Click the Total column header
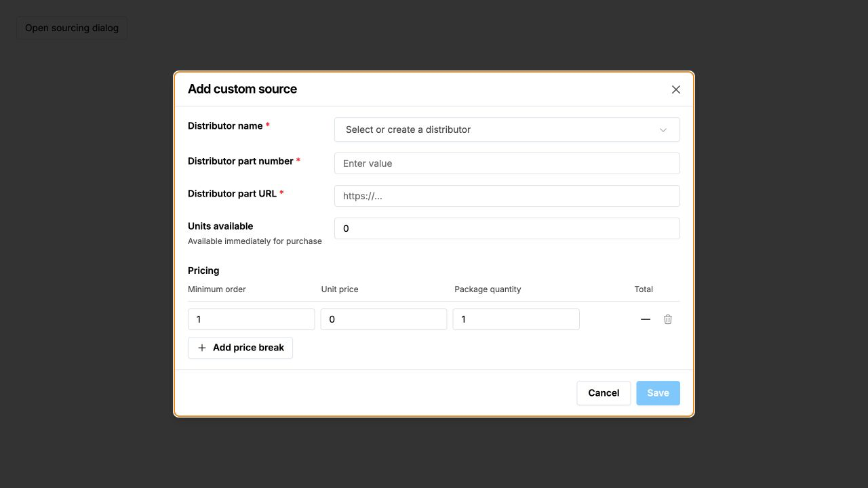The image size is (868, 488). (644, 289)
